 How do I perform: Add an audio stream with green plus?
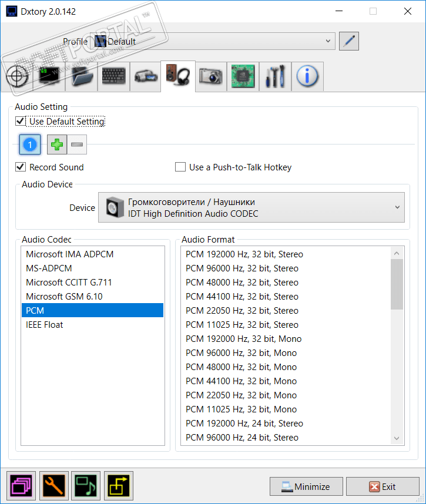[x=57, y=145]
